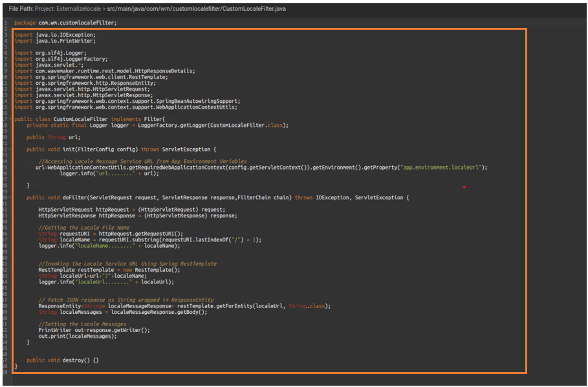Click the String requestURI assignment line

tap(110, 234)
